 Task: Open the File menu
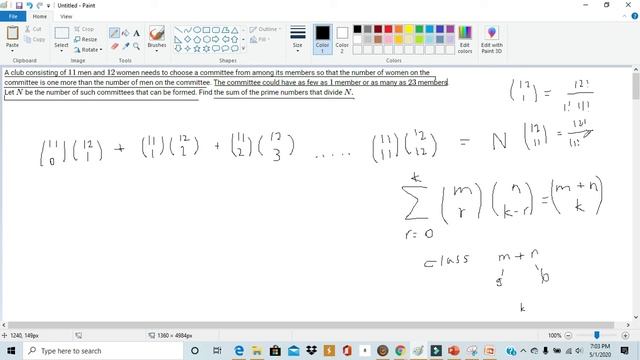13,16
